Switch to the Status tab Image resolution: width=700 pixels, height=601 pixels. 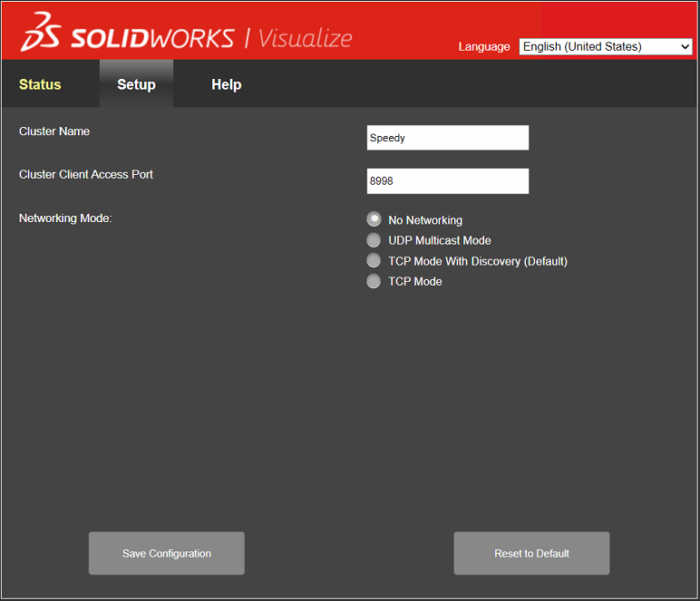tap(40, 84)
